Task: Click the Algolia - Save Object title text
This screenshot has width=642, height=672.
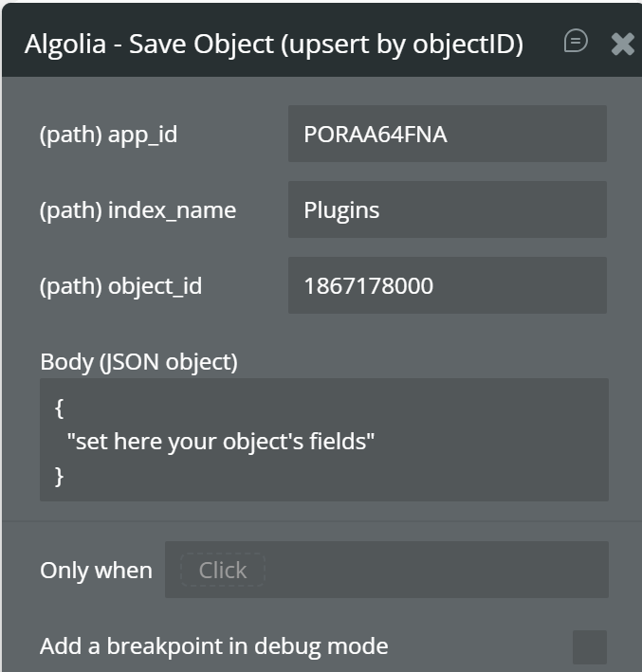Action: pyautogui.click(x=273, y=45)
